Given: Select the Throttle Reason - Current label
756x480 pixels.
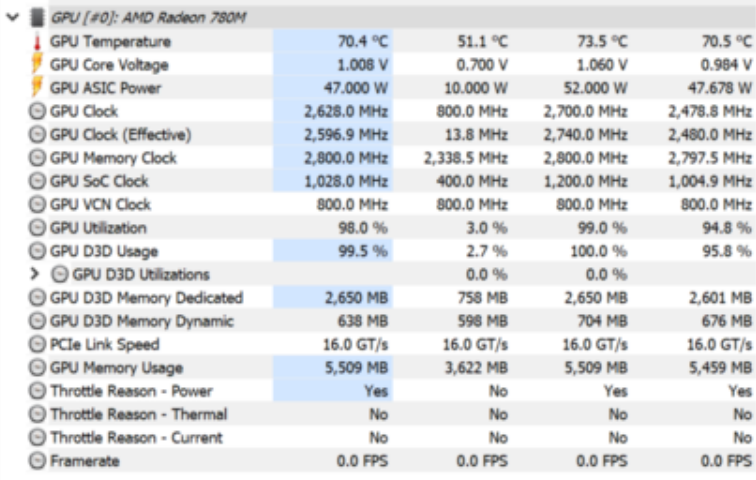Looking at the screenshot, I should (x=136, y=437).
